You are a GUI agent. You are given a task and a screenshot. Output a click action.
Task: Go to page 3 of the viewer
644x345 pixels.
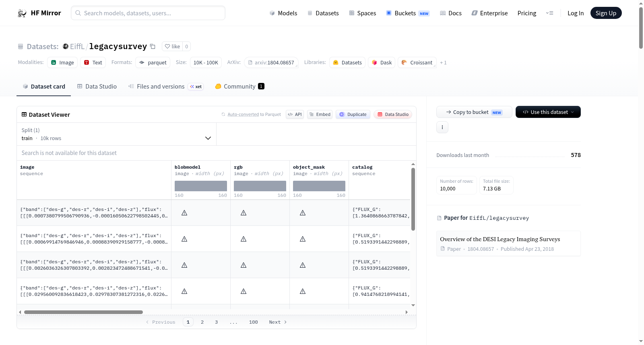(x=217, y=322)
